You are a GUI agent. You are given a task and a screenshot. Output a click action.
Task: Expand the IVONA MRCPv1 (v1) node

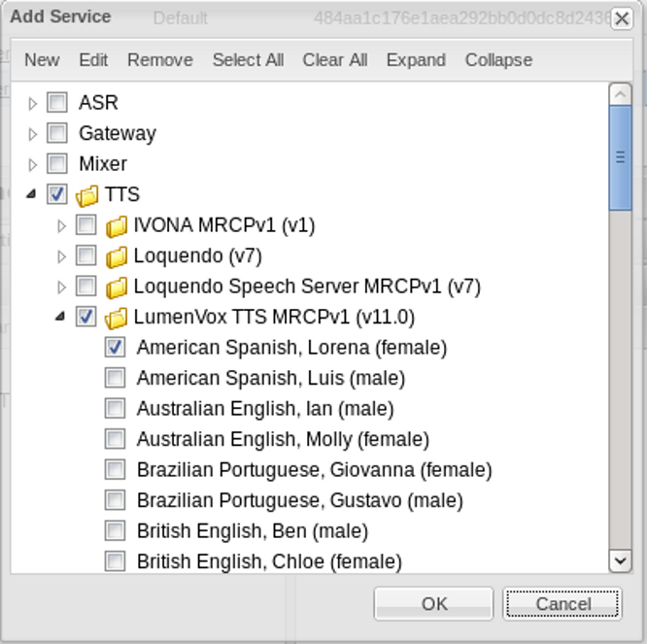tap(61, 225)
